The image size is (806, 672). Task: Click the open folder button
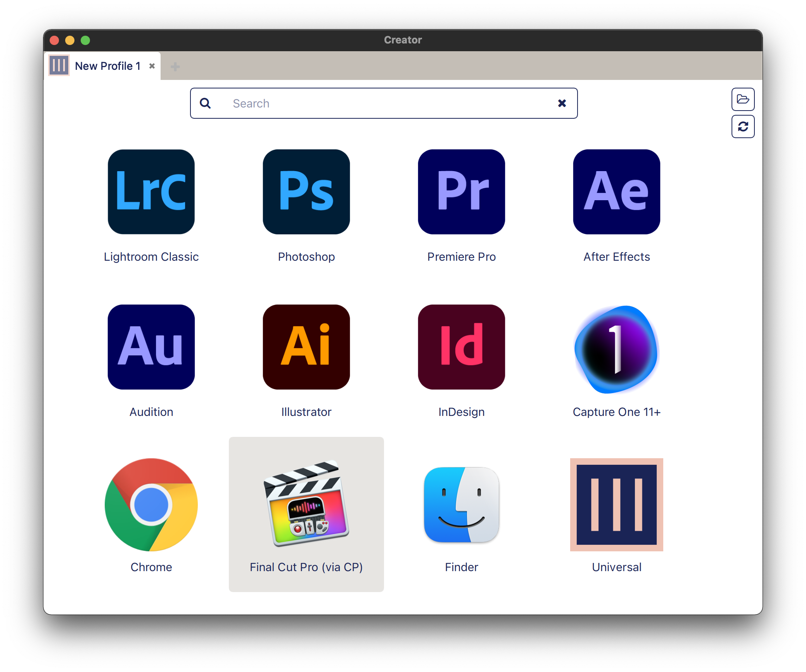pyautogui.click(x=743, y=99)
